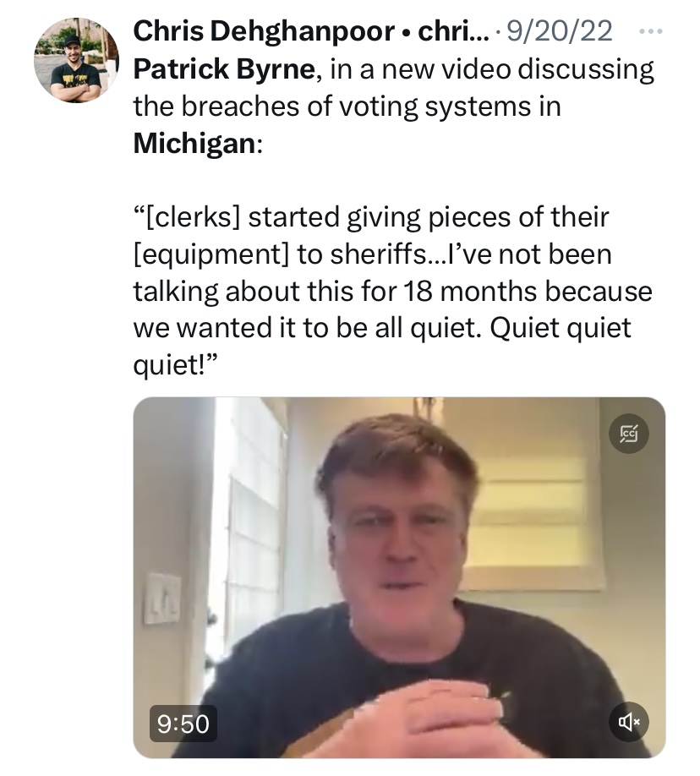Open the Chris Dehghanpoor display name link

click(x=264, y=31)
